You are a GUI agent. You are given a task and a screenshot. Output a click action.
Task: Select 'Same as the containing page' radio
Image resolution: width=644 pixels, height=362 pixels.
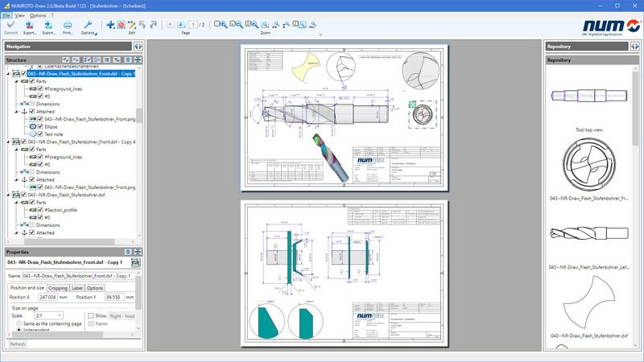coord(18,323)
